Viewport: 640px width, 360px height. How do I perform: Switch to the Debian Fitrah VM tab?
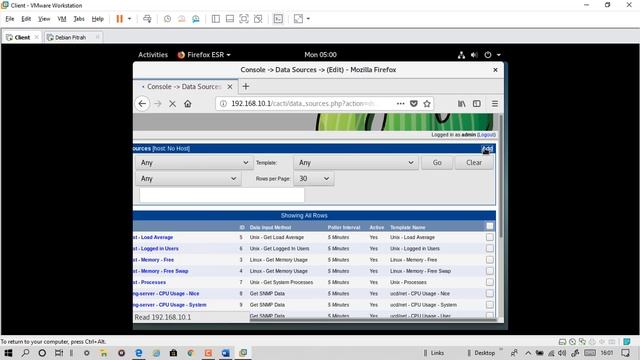(x=70, y=37)
